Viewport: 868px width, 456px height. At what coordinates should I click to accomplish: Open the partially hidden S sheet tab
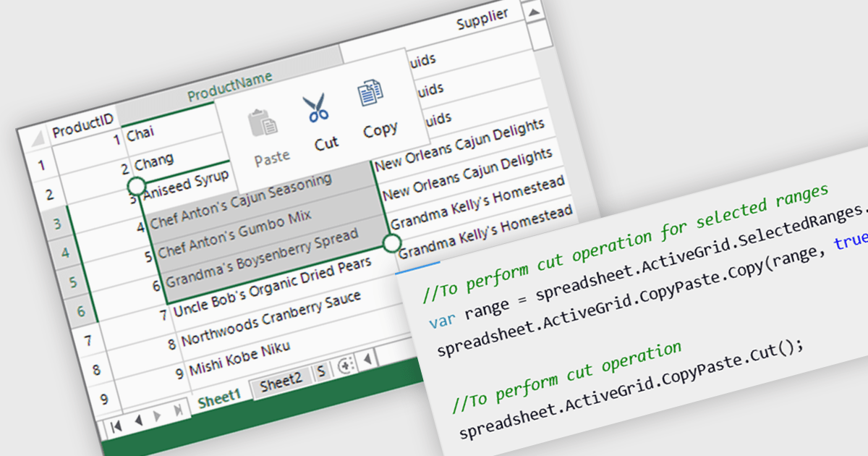click(321, 372)
